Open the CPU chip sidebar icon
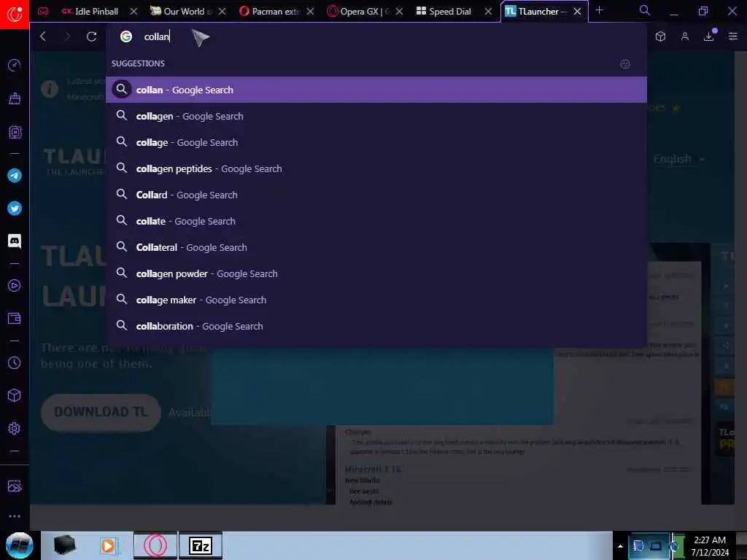 tap(15, 131)
